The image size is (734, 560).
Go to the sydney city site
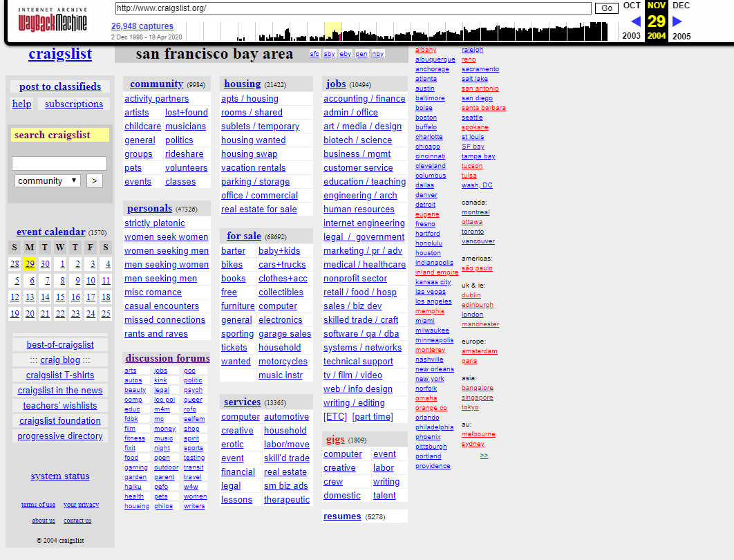[x=473, y=444]
